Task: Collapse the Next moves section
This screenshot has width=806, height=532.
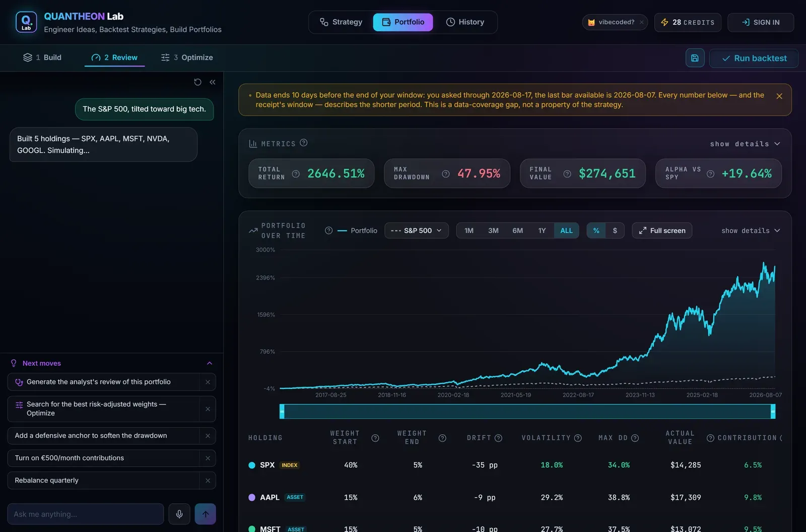Action: coord(210,363)
